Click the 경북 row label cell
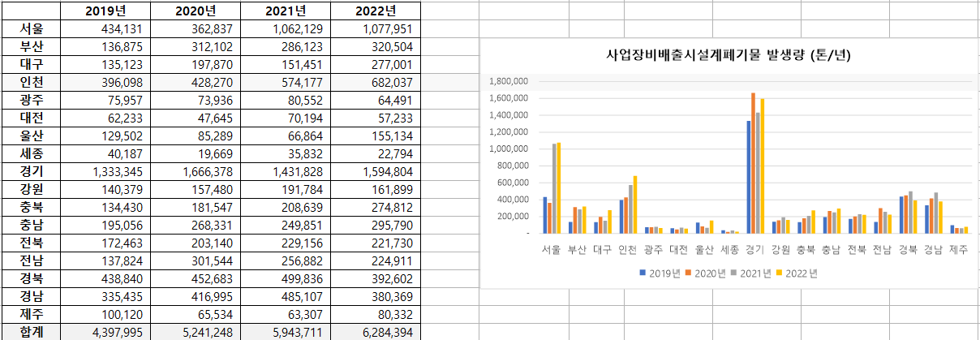This screenshot has width=980, height=340. (31, 278)
